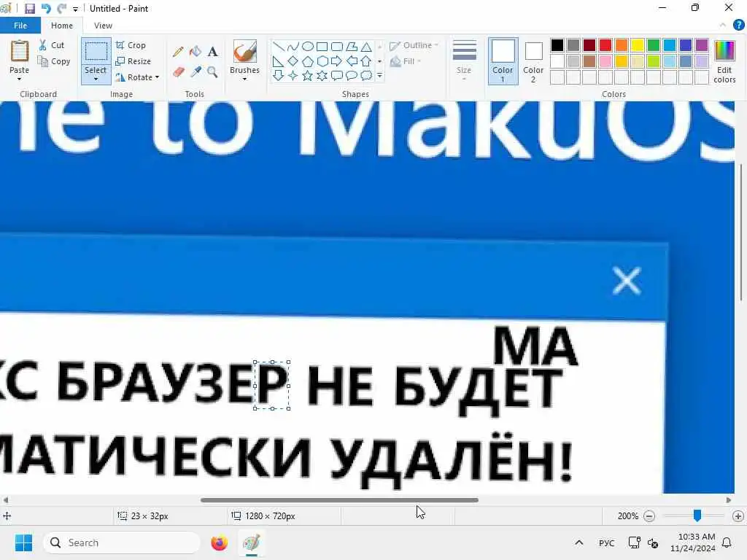Switch to the View tab

pos(103,26)
